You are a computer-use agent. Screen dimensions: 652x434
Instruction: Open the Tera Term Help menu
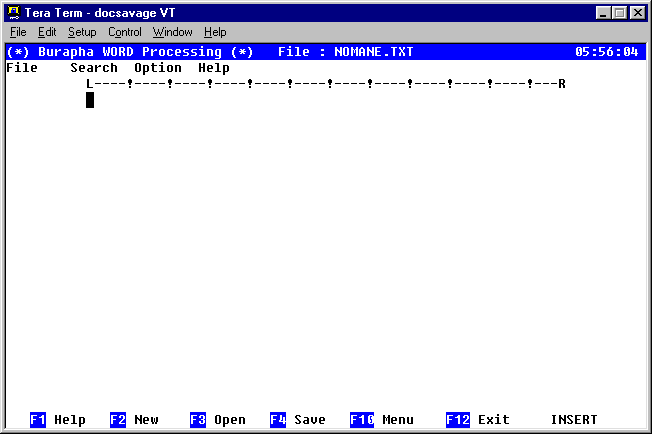(215, 32)
